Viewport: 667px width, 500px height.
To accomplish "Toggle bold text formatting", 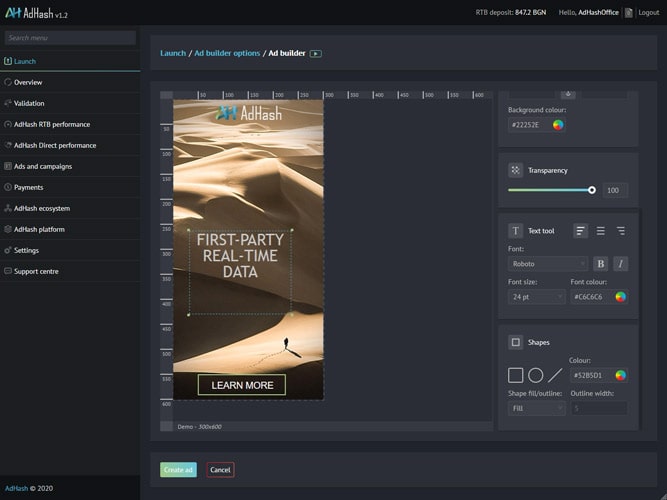I will click(601, 264).
